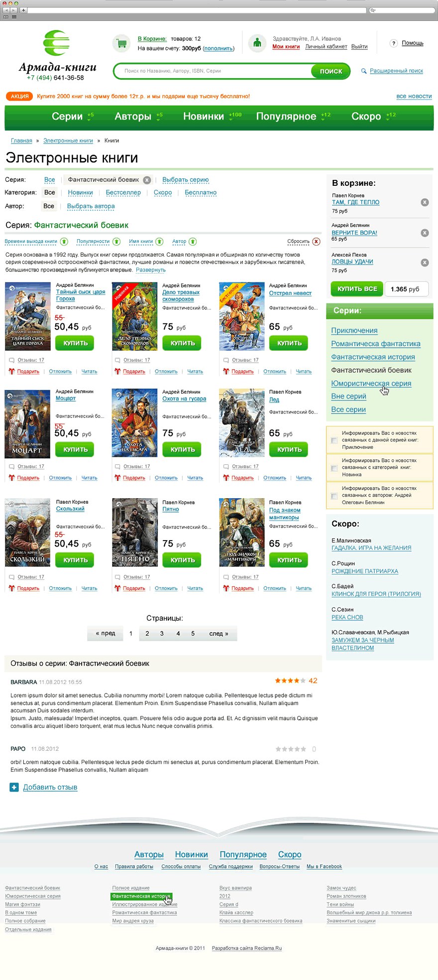Open the Выбрать серию selector
This screenshot has width=438, height=980.
pos(186,180)
